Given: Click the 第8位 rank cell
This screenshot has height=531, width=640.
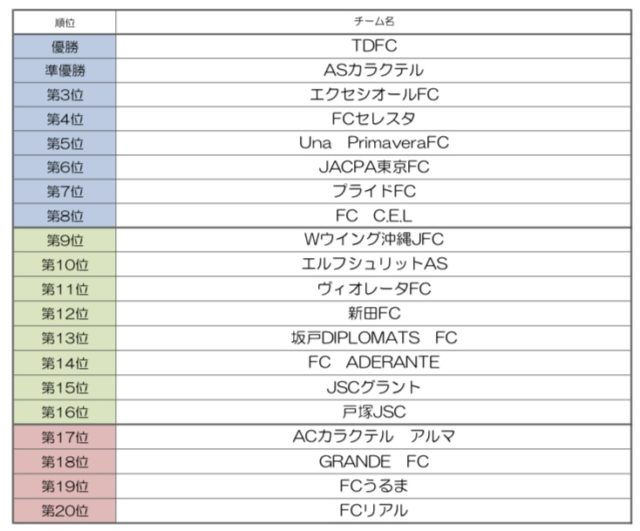Looking at the screenshot, I should 65,216.
